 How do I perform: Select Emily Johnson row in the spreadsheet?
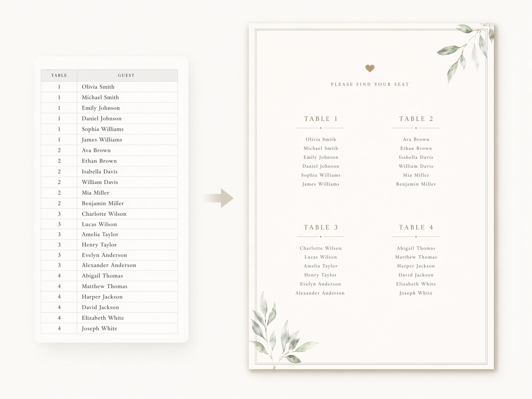(x=109, y=108)
